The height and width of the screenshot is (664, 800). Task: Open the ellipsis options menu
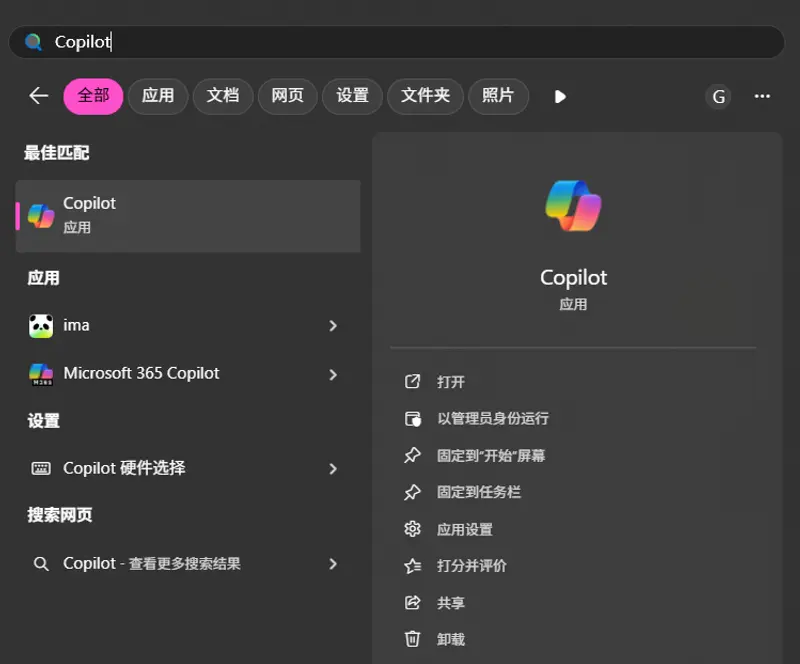tap(762, 96)
